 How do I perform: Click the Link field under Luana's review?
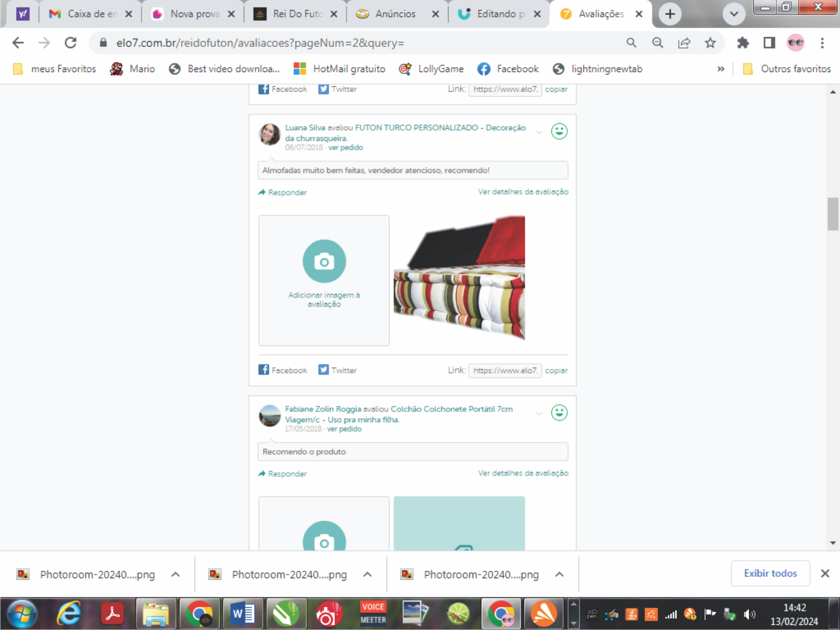[505, 371]
